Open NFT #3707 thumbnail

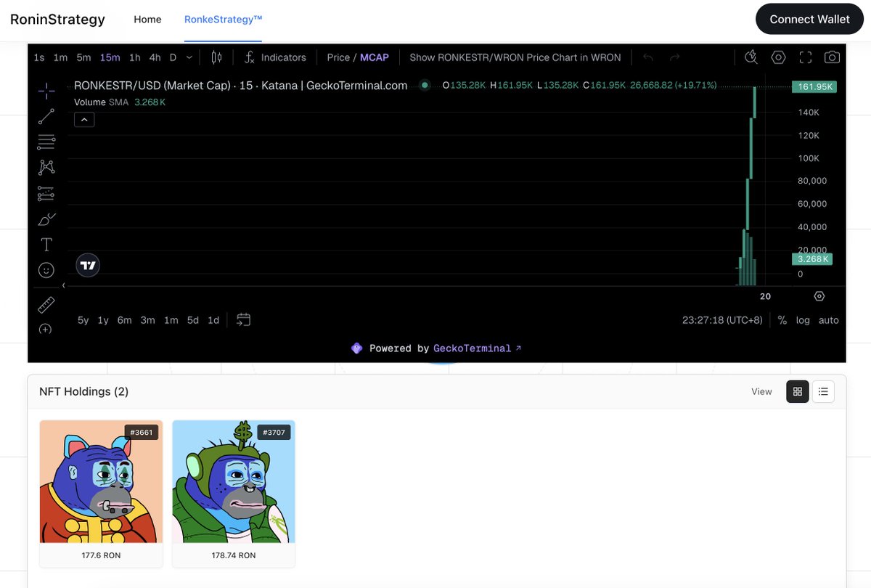click(234, 481)
